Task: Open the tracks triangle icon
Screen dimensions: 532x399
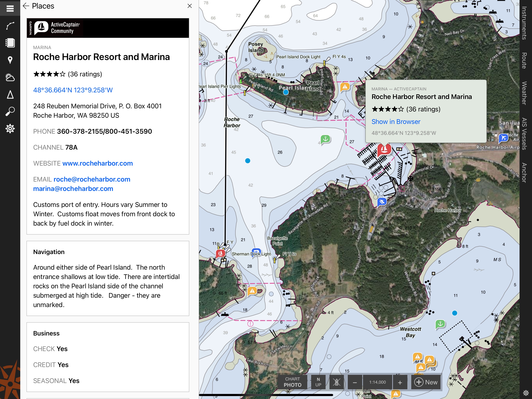Action: pos(10,94)
